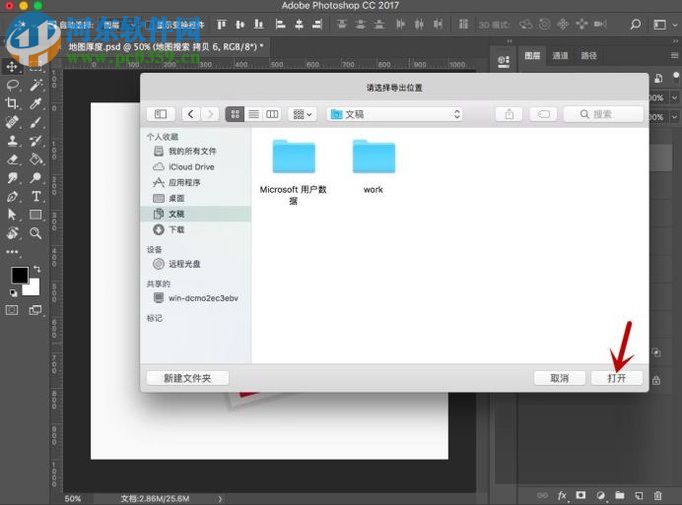Swap foreground and background colors
The width and height of the screenshot is (682, 505).
[37, 269]
